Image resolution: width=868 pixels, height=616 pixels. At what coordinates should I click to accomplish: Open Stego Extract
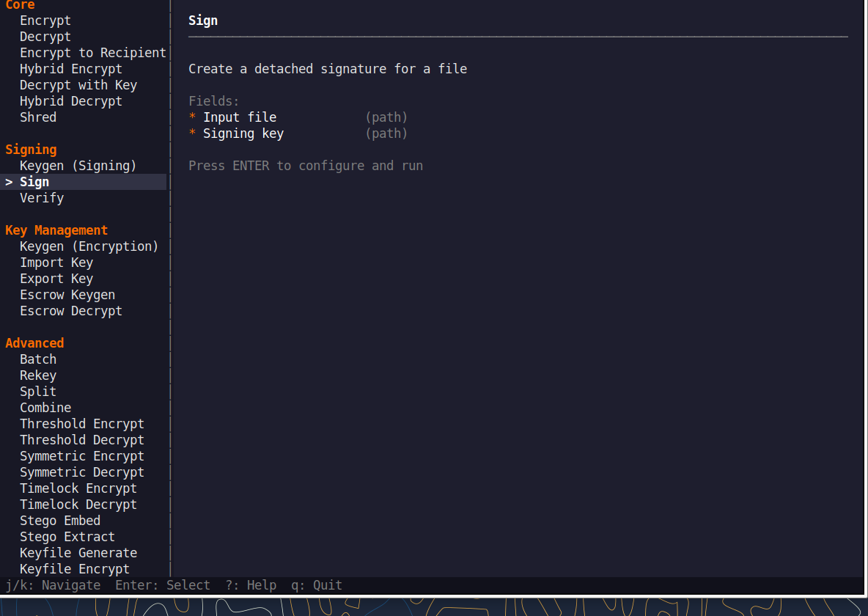click(67, 536)
